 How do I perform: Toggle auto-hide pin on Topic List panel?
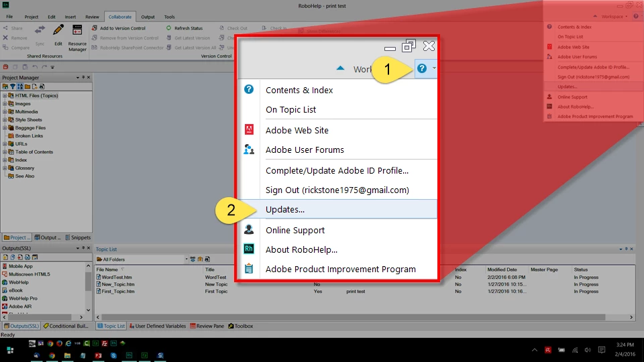point(626,249)
